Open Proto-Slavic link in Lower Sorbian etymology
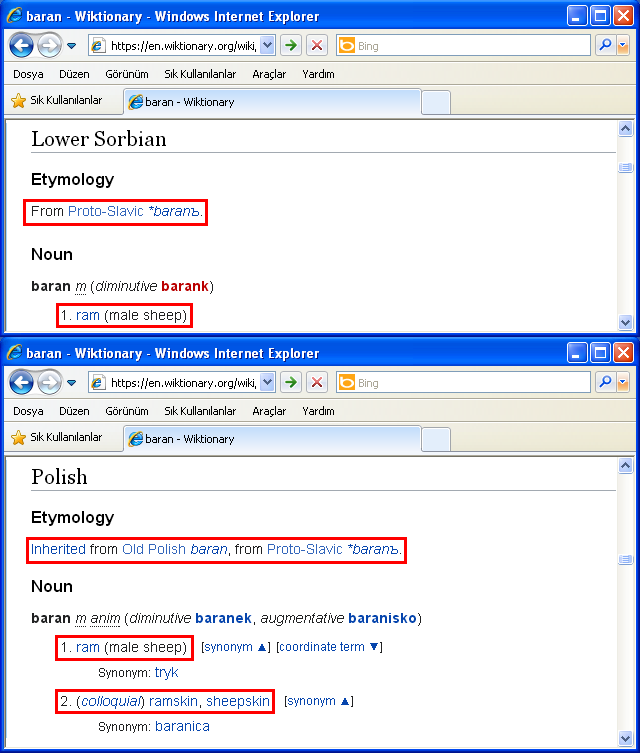The height and width of the screenshot is (753, 640). (x=106, y=211)
